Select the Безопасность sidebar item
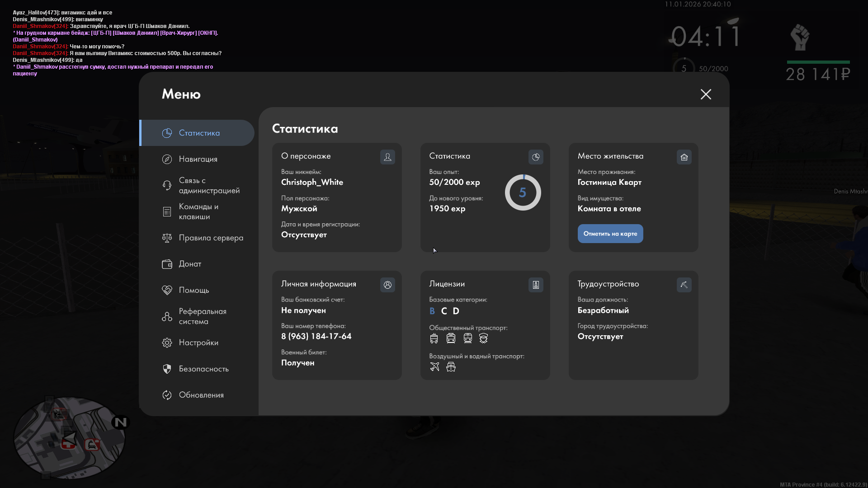The width and height of the screenshot is (868, 488). 203,369
